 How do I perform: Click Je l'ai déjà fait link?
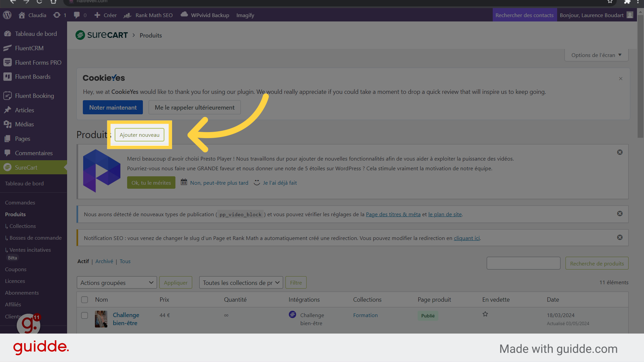click(280, 183)
